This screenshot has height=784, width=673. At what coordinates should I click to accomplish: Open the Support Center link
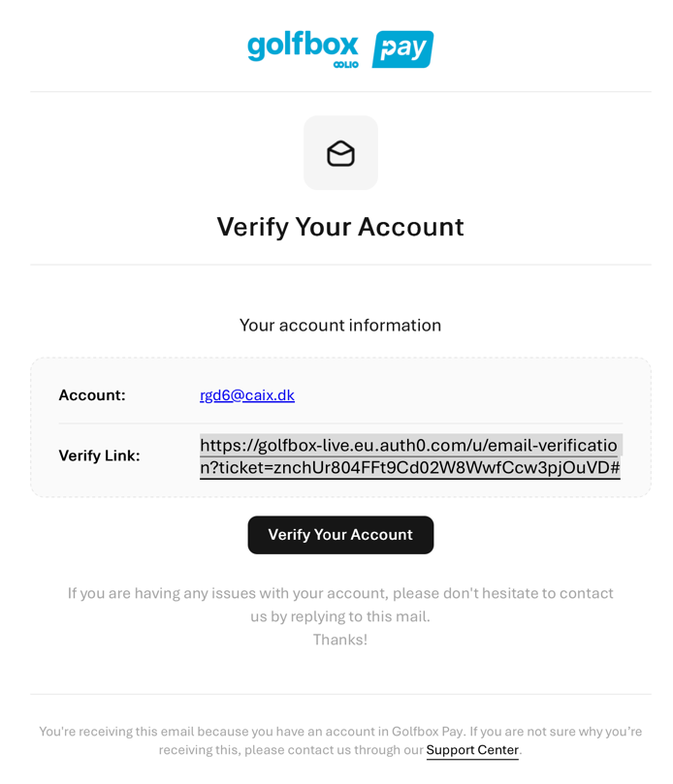click(472, 750)
